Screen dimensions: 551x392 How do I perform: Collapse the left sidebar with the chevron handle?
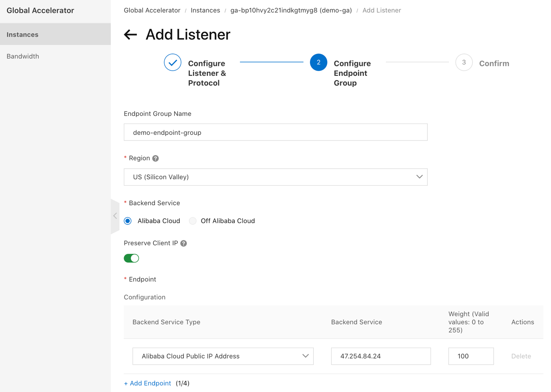click(115, 216)
